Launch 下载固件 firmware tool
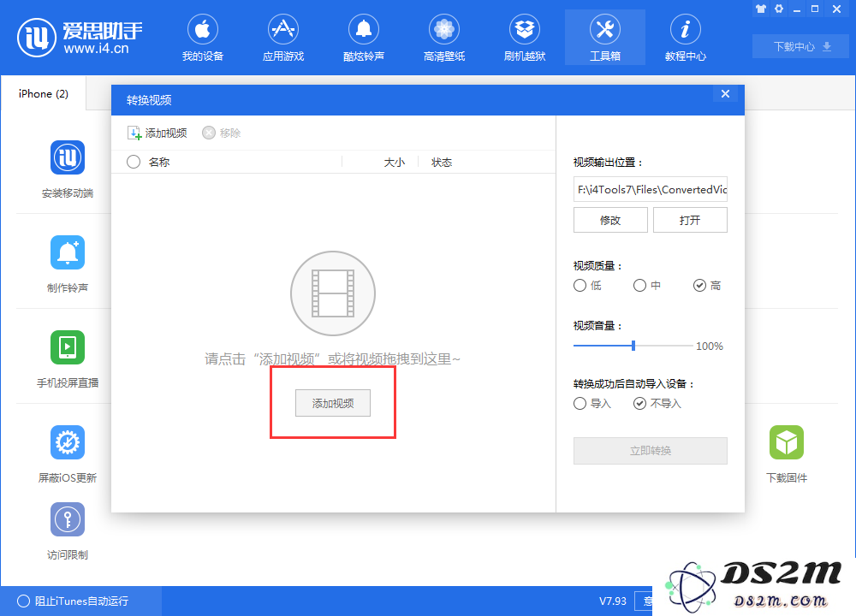The image size is (856, 616). (x=787, y=454)
